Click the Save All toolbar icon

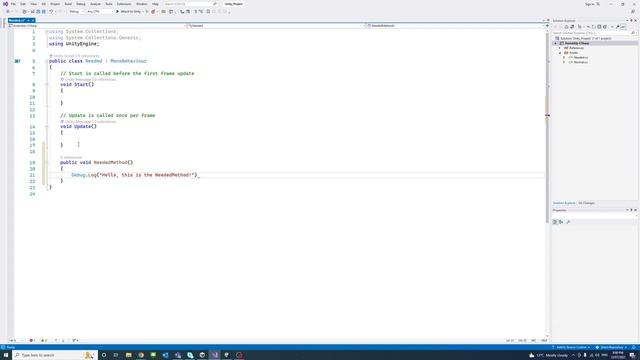pos(44,11)
